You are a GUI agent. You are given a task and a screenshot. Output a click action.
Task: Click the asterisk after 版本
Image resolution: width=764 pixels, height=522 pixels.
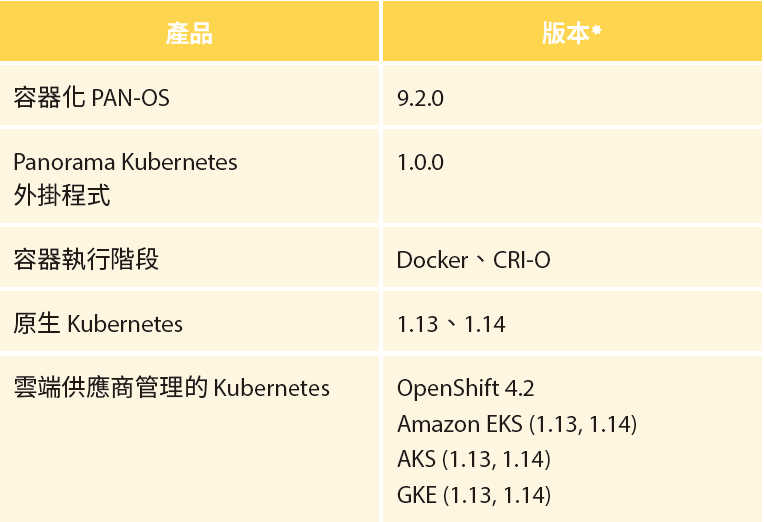(x=596, y=30)
